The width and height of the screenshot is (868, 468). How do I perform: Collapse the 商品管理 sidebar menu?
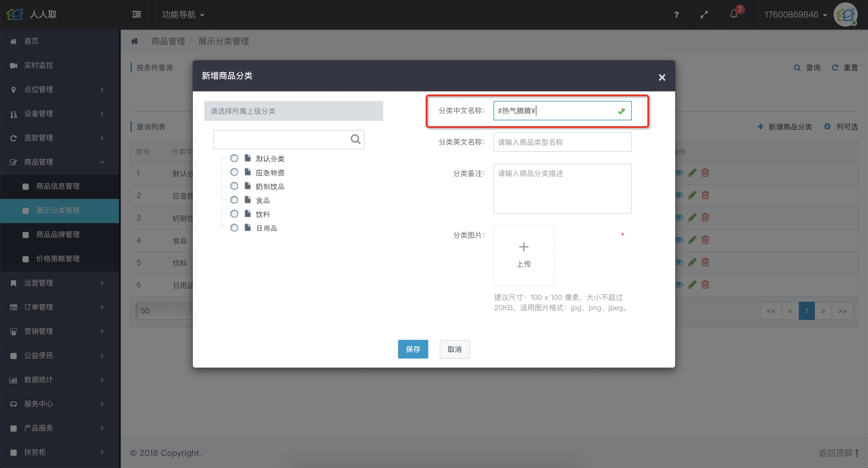(x=60, y=162)
